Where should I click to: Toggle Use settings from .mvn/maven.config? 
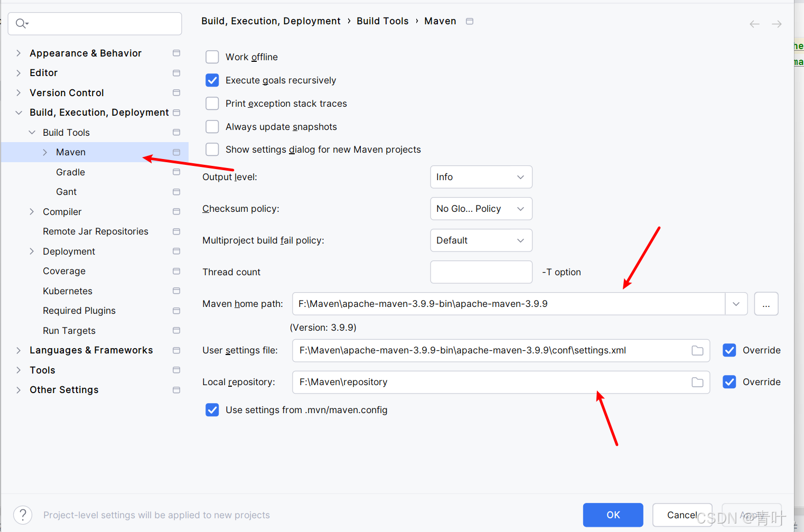[x=212, y=410]
